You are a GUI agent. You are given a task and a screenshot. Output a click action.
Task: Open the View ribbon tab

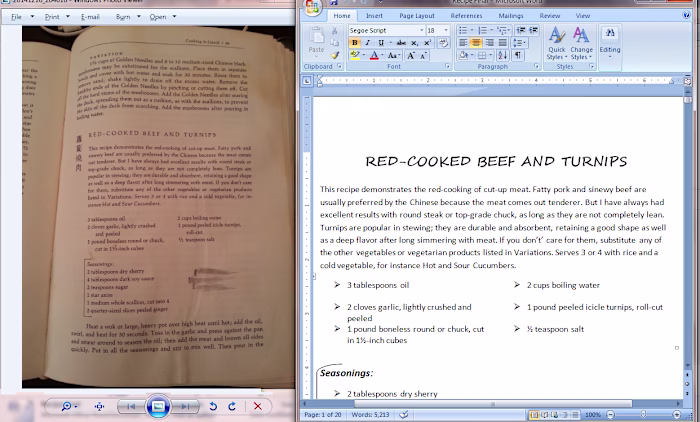pos(583,16)
